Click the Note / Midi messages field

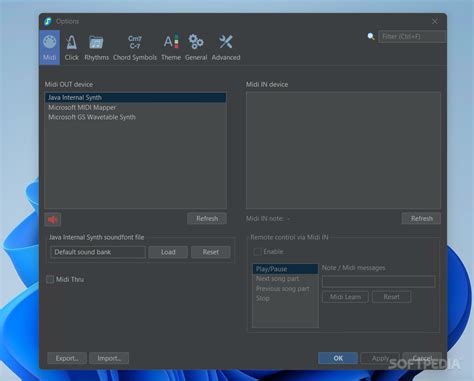tap(378, 282)
